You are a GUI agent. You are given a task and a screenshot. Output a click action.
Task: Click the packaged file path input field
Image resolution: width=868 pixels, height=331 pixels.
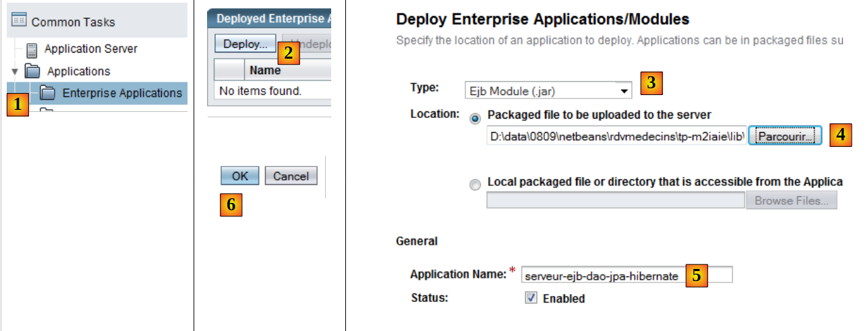click(x=616, y=137)
